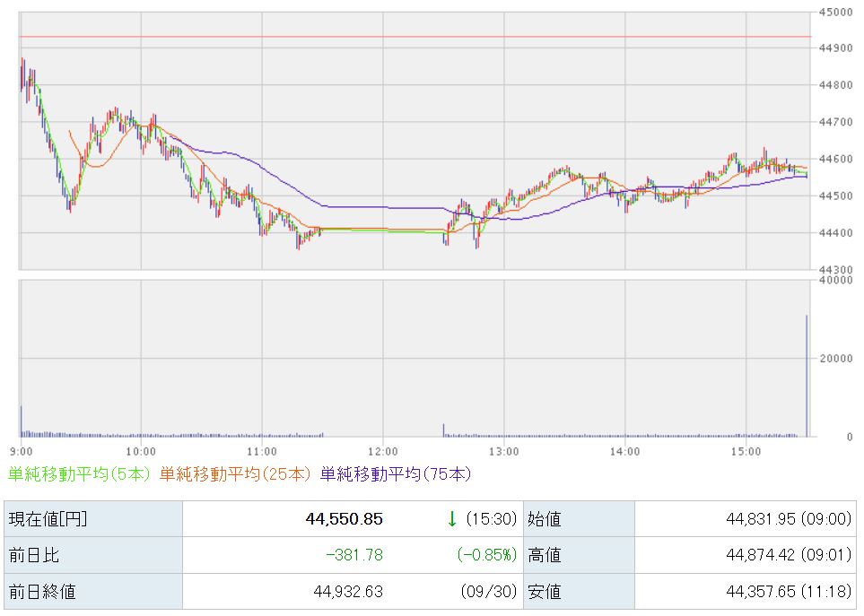Image resolution: width=864 pixels, height=616 pixels.
Task: Click the (-0.85%) percent change
Action: (x=484, y=555)
